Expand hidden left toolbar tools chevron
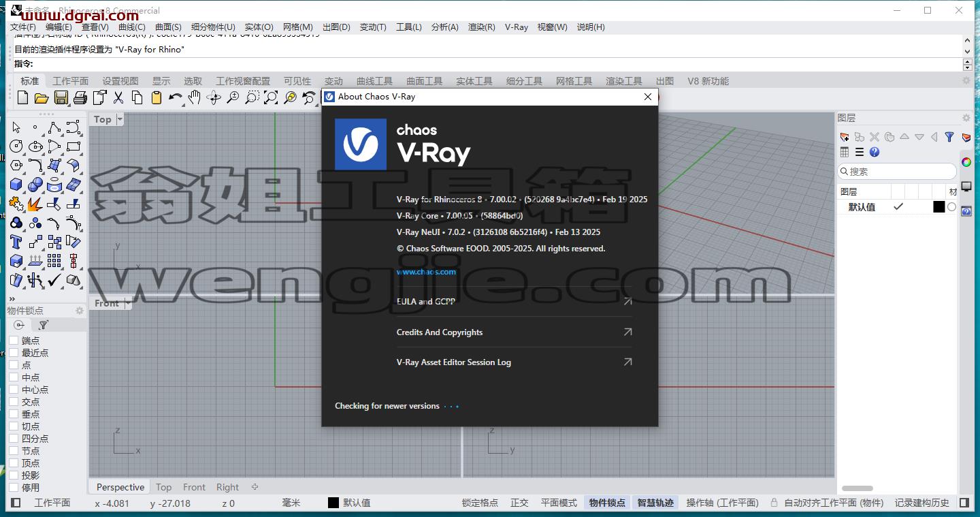The image size is (980, 517). (12, 298)
